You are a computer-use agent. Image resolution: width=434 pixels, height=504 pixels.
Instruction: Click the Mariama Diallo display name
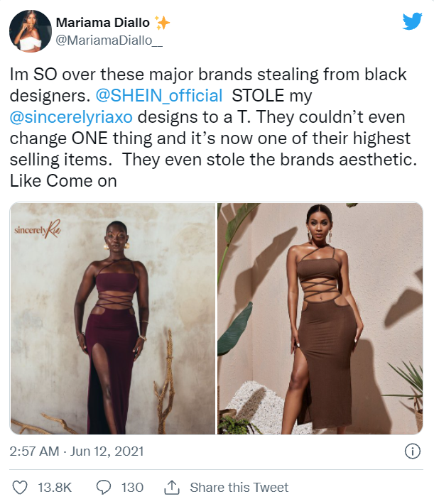[103, 23]
